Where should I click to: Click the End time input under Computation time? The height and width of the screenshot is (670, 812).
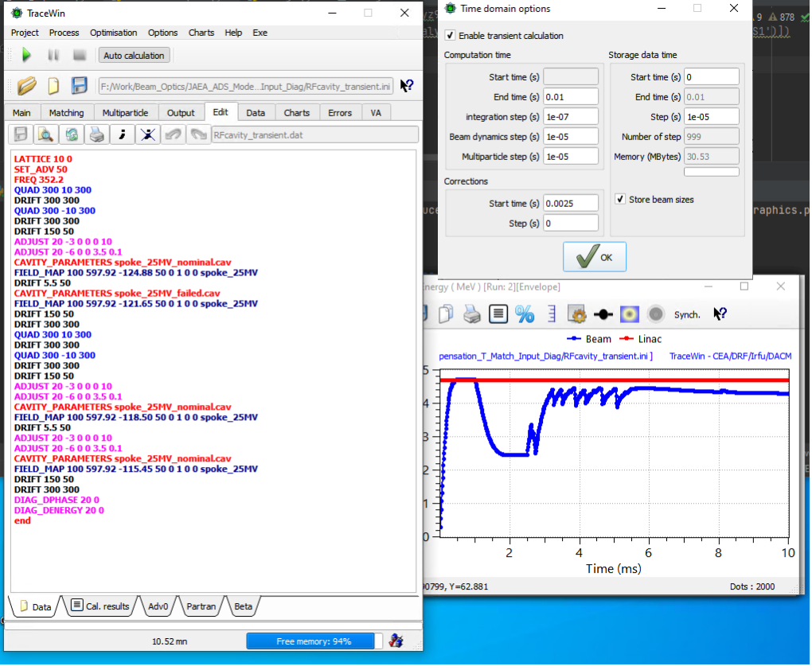571,97
